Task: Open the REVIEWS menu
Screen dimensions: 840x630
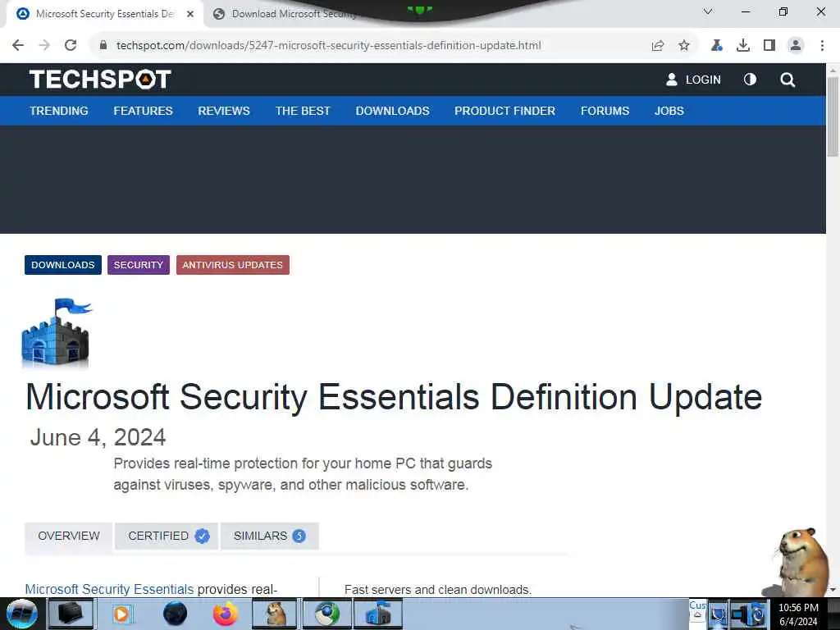Action: tap(224, 111)
